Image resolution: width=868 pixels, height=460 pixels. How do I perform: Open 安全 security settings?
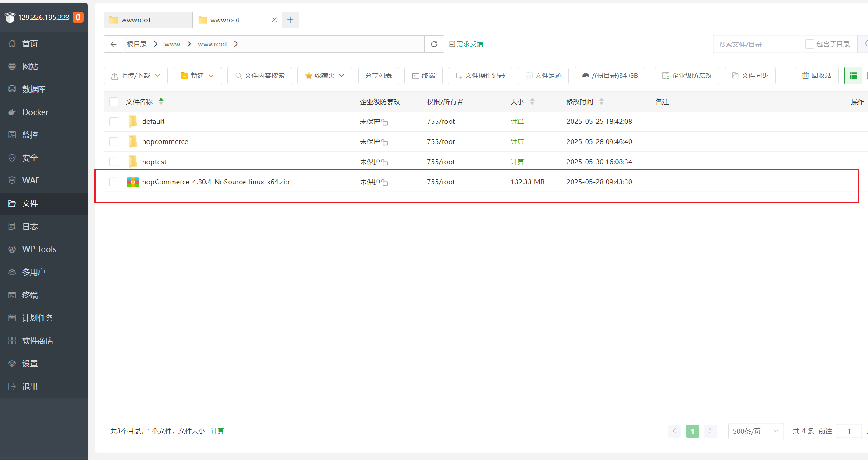click(x=44, y=158)
